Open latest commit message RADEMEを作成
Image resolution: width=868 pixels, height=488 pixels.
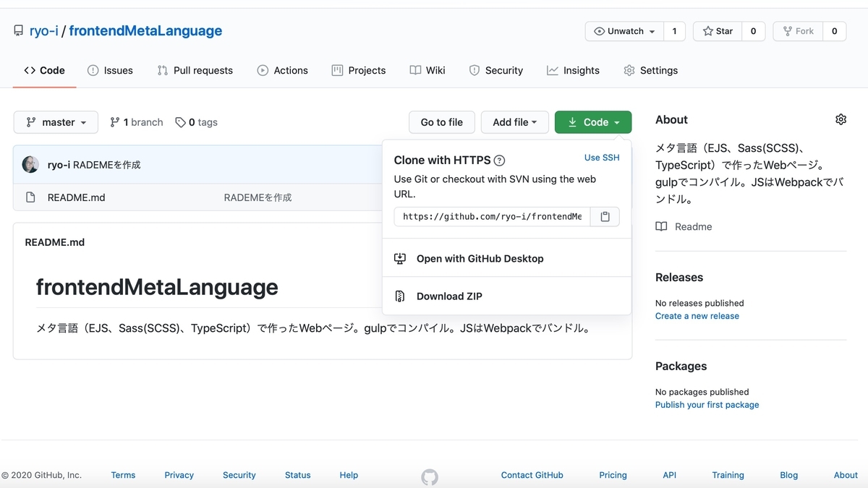(107, 165)
